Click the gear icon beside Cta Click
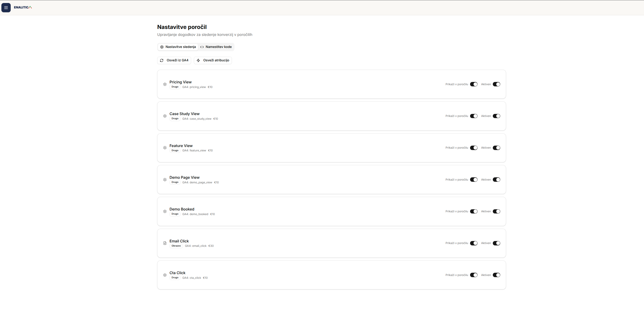Viewport: 644px width, 332px height. (x=165, y=275)
